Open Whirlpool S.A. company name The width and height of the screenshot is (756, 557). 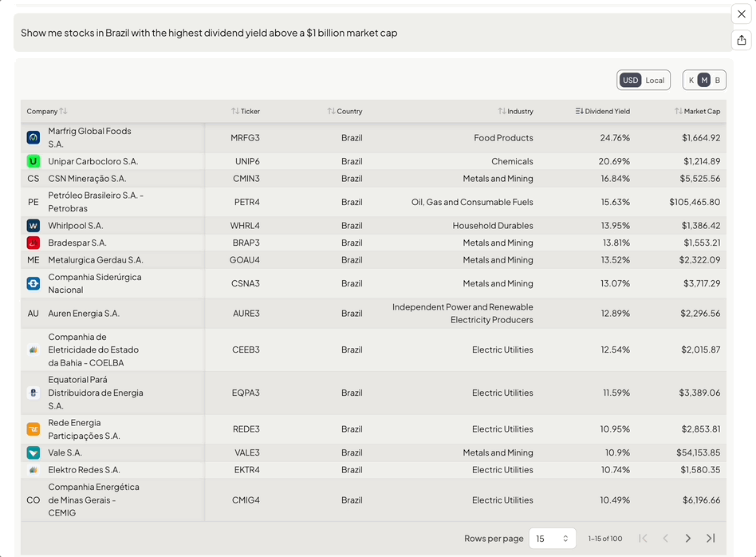[x=76, y=225]
